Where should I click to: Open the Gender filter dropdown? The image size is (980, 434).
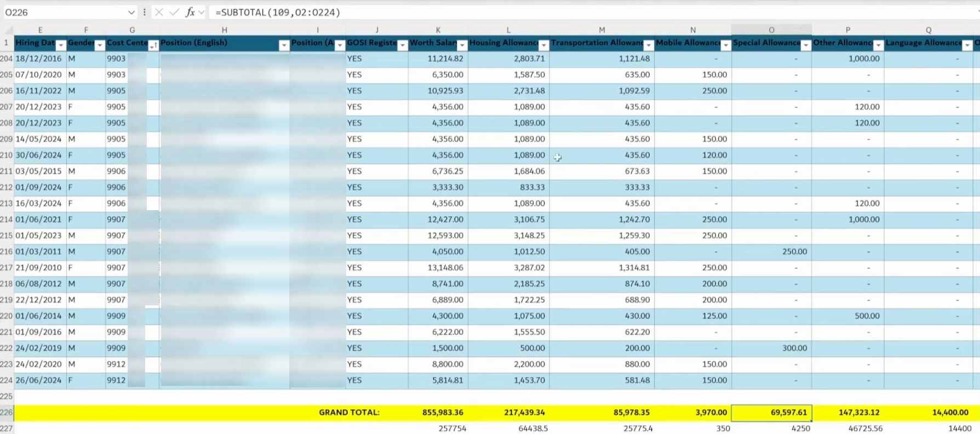coord(100,45)
